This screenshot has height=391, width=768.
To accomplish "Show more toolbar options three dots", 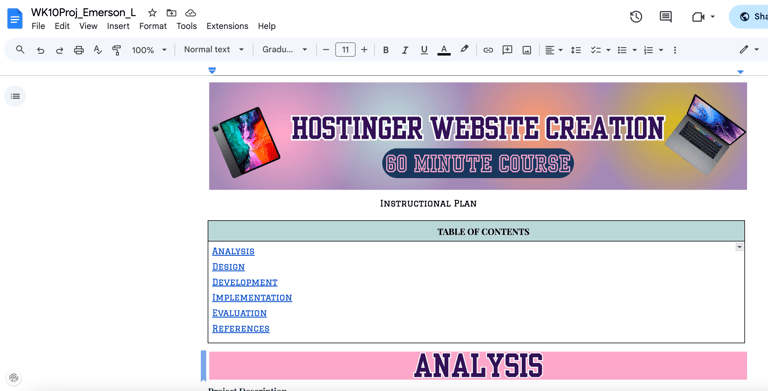I will 675,50.
